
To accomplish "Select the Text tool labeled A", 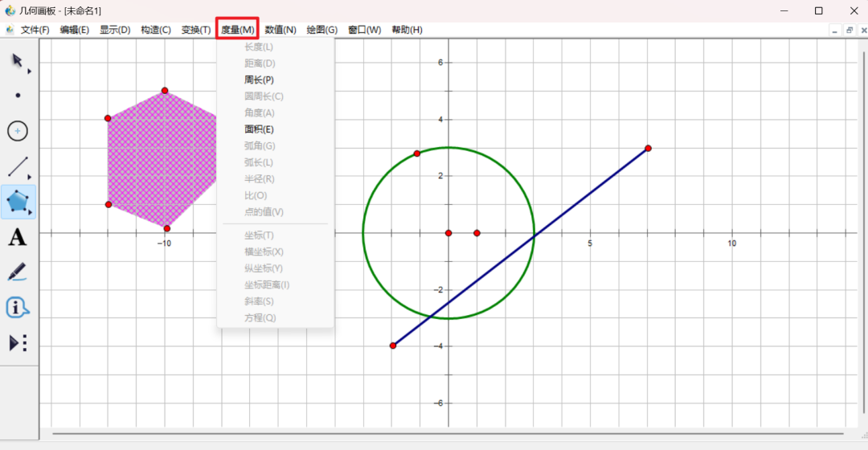I will 17,237.
